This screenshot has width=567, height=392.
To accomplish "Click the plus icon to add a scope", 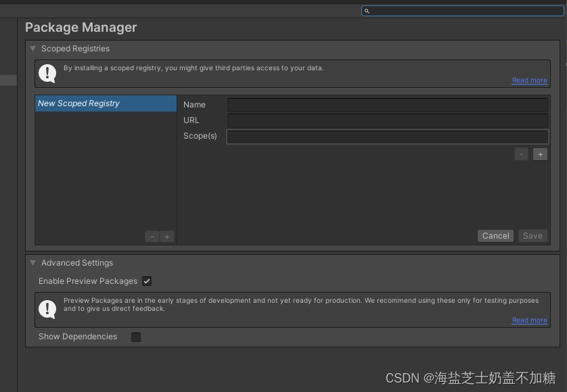I will point(540,153).
